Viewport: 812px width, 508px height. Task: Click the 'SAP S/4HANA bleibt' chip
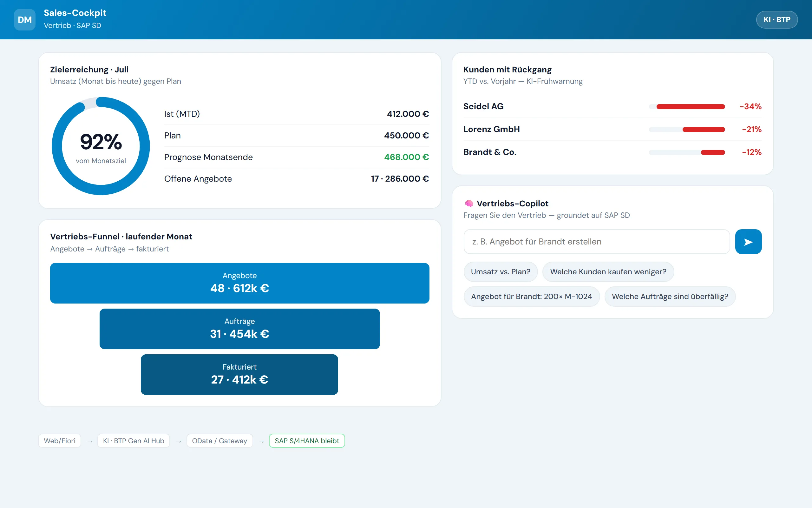click(x=307, y=441)
